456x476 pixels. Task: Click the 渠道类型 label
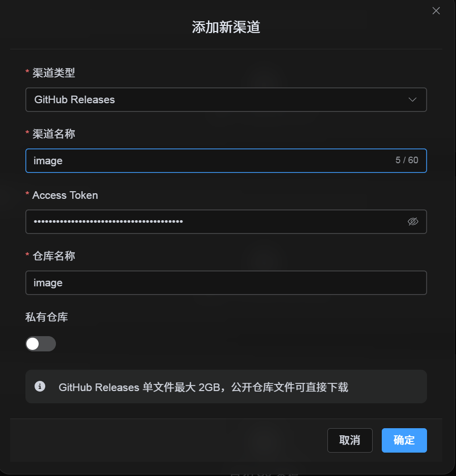point(54,73)
